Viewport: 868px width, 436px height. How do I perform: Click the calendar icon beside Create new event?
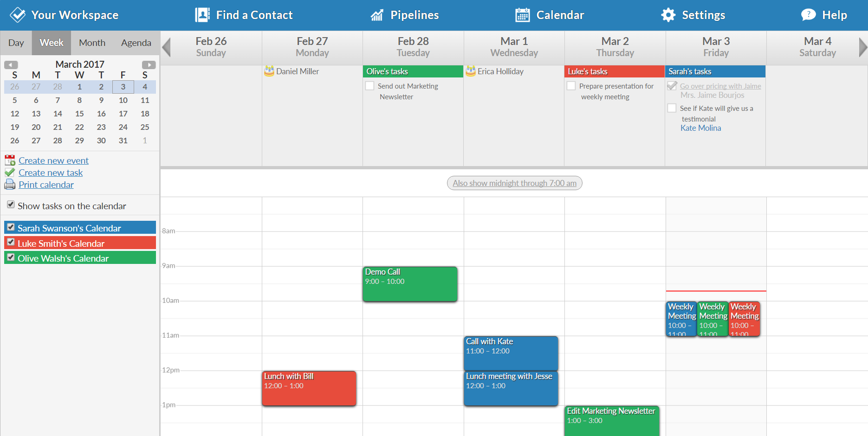click(10, 160)
